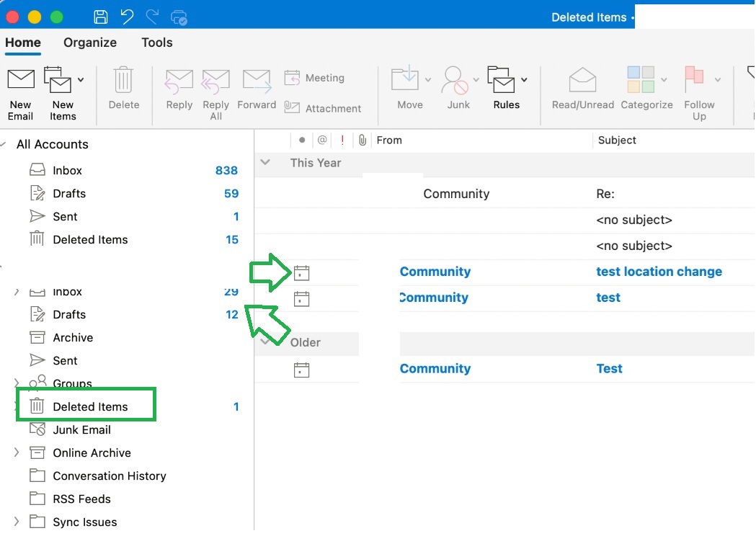
Task: Sort by importance exclamation column
Action: pos(342,140)
